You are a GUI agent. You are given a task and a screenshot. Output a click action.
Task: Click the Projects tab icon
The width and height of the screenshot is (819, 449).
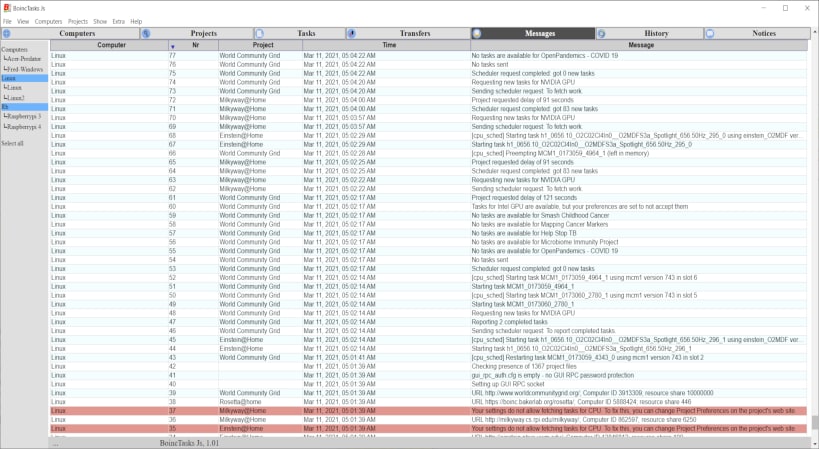[x=146, y=33]
